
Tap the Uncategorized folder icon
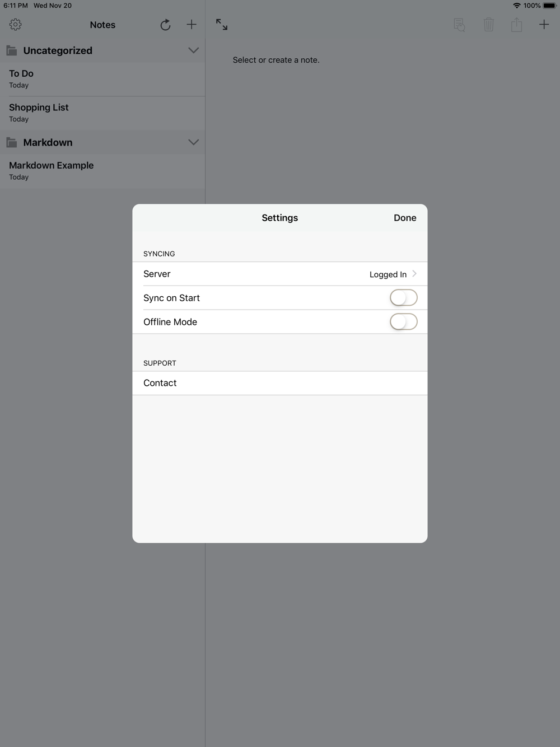coord(12,50)
